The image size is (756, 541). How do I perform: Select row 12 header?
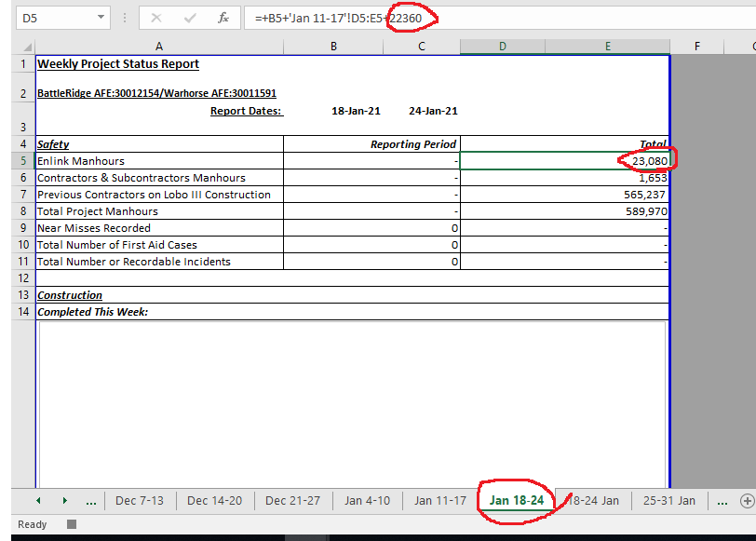pos(23,278)
